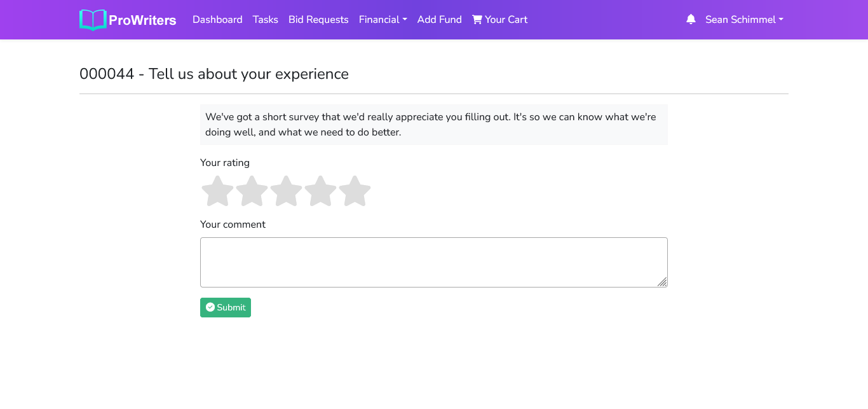Image resolution: width=868 pixels, height=409 pixels.
Task: Click the ProWriters book logo icon
Action: point(93,20)
